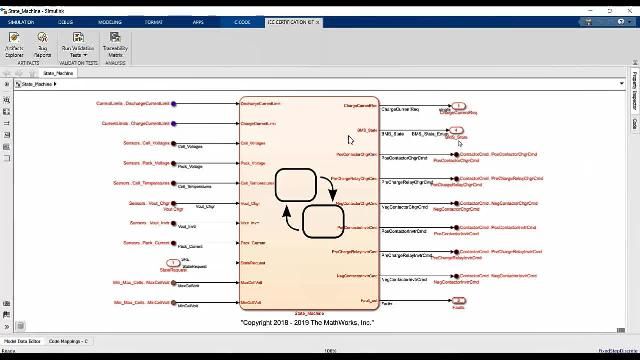Select Min_Max_Cells MaxCellVolt bus element dot
Screen dimensions: 640x360
[x=173, y=283]
